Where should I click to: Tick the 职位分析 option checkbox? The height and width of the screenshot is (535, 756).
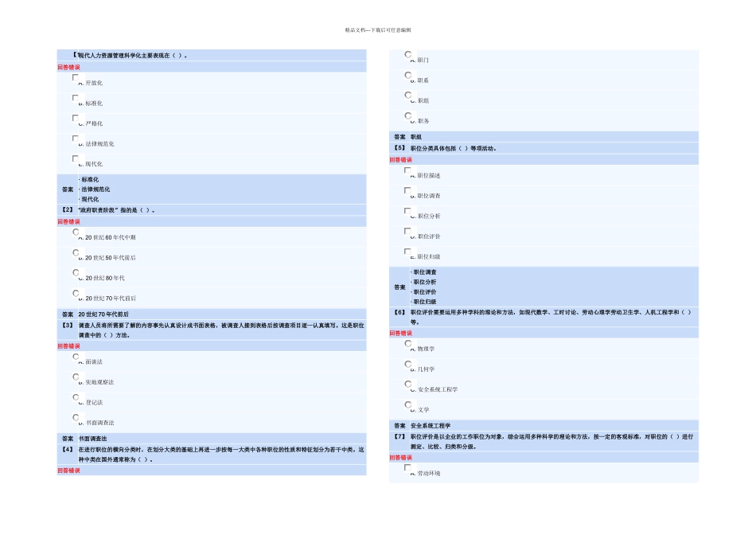click(407, 211)
